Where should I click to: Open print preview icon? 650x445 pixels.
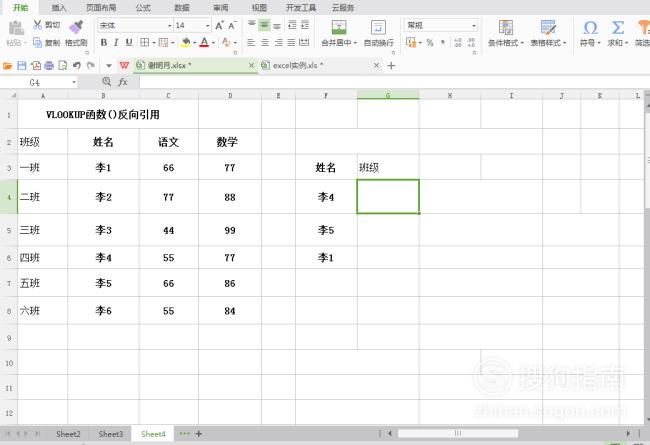click(x=63, y=66)
